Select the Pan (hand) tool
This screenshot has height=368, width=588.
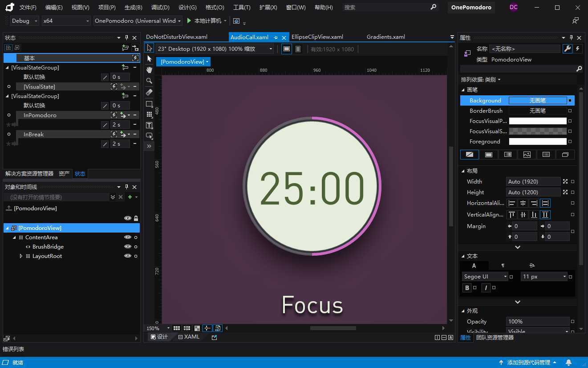(x=149, y=70)
